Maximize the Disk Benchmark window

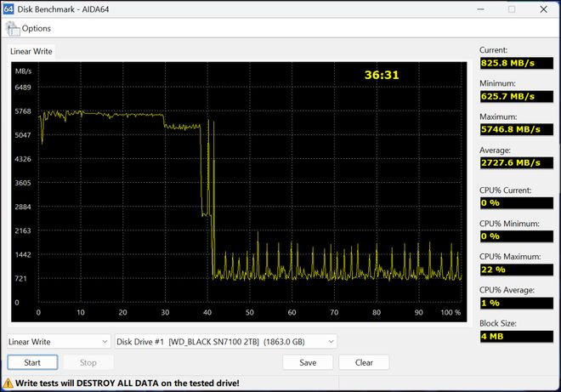512,9
